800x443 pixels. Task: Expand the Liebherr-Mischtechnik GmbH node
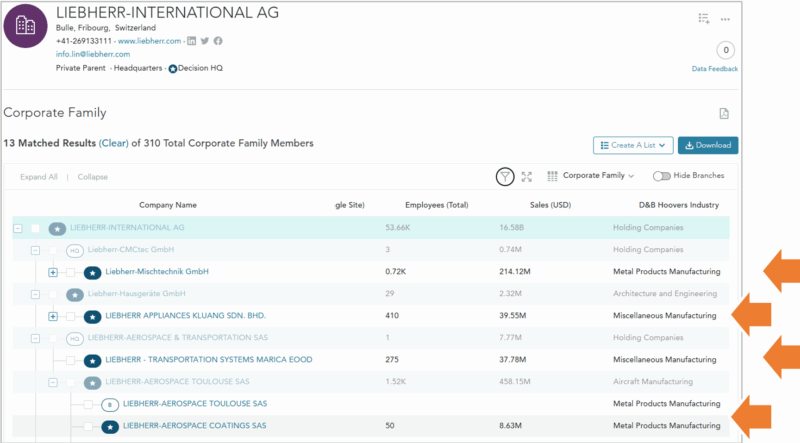click(x=53, y=272)
